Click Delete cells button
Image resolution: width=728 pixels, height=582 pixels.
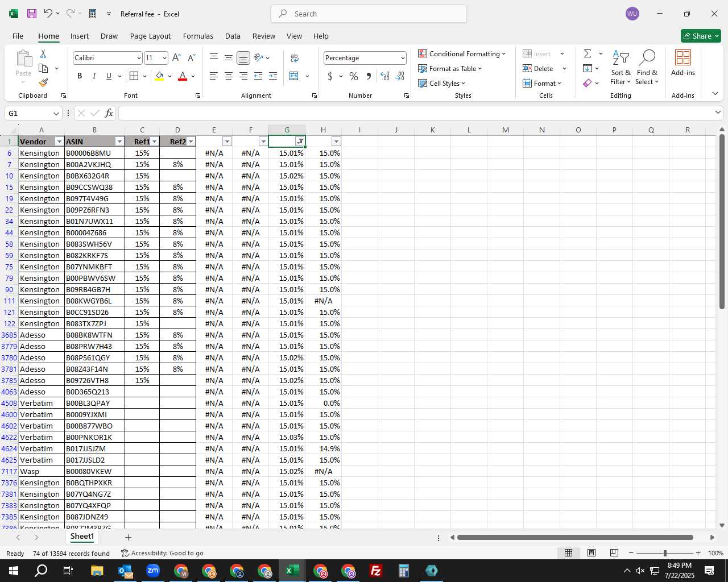point(538,68)
